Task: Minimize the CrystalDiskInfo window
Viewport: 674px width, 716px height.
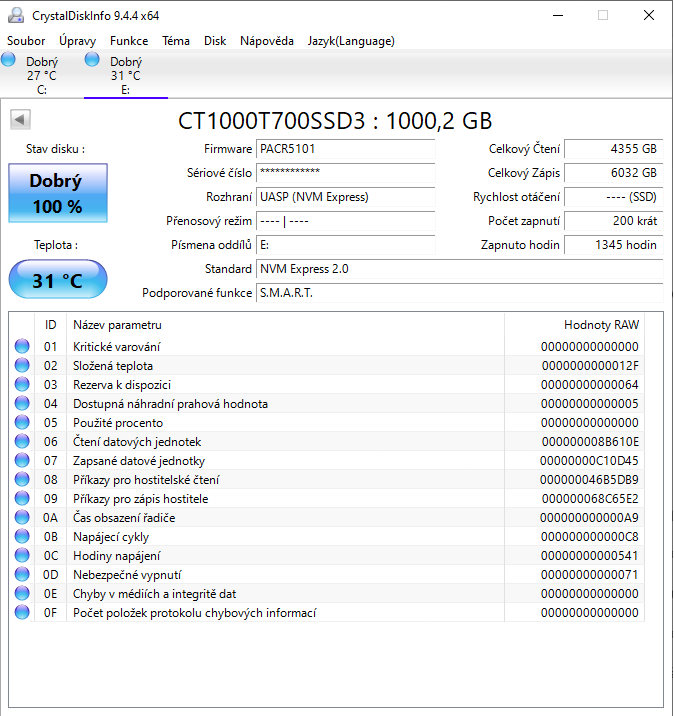Action: coord(558,16)
